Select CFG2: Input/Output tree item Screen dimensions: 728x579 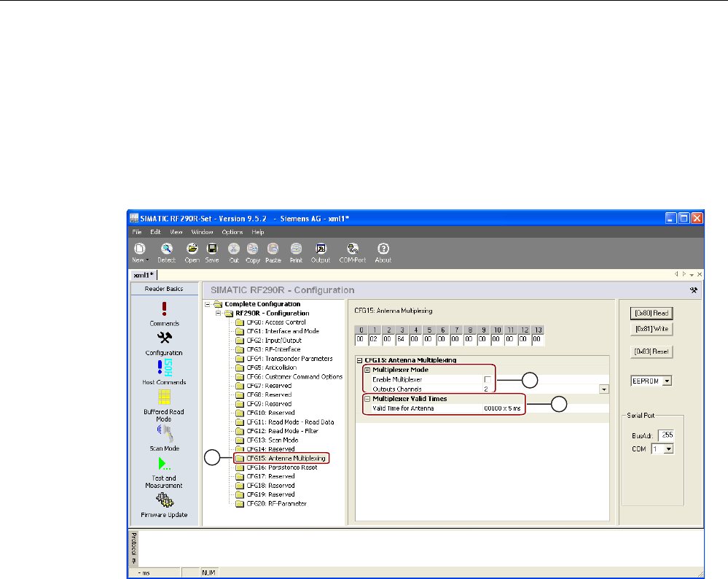coord(274,341)
